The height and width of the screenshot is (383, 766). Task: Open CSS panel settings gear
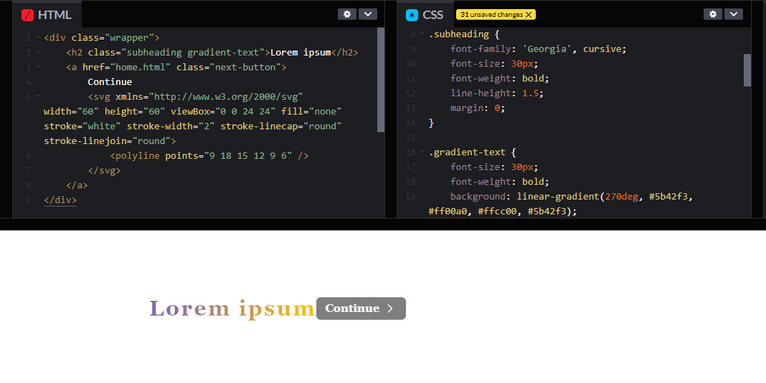[x=713, y=14]
